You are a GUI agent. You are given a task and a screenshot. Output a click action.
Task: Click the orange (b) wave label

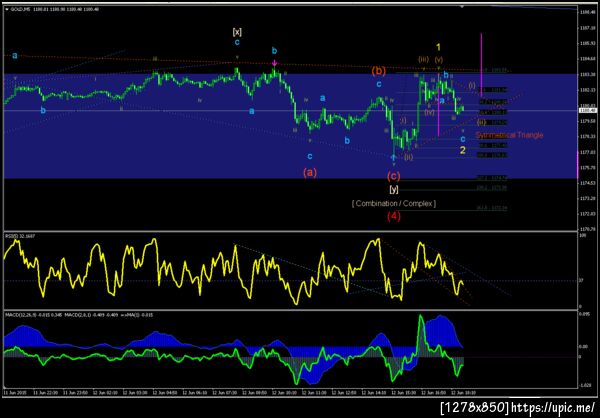click(x=379, y=71)
